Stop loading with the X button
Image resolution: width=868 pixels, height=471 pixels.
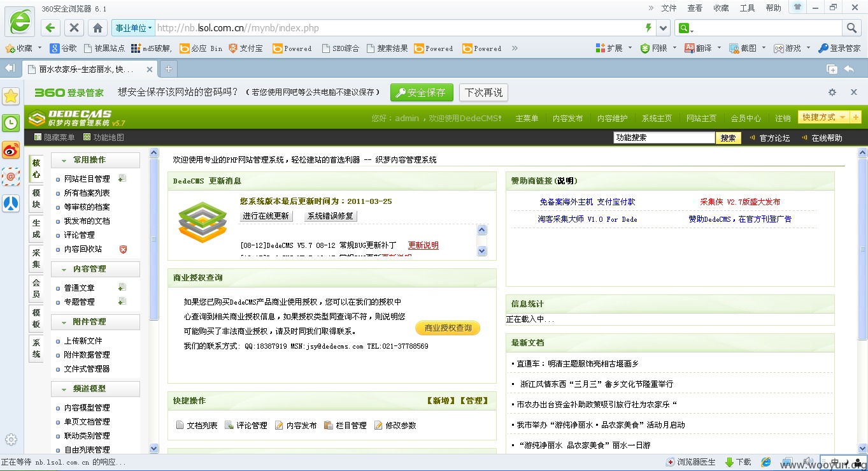point(74,28)
